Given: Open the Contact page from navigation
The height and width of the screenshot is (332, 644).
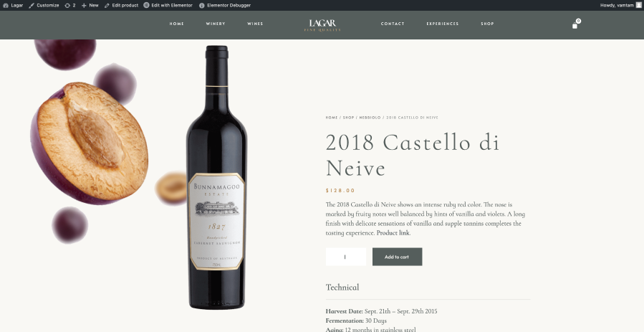Looking at the screenshot, I should (x=393, y=24).
